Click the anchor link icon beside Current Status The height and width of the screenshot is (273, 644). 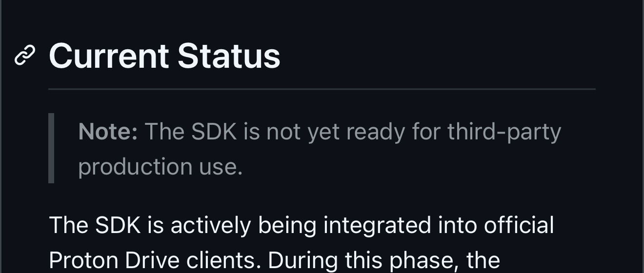coord(25,56)
